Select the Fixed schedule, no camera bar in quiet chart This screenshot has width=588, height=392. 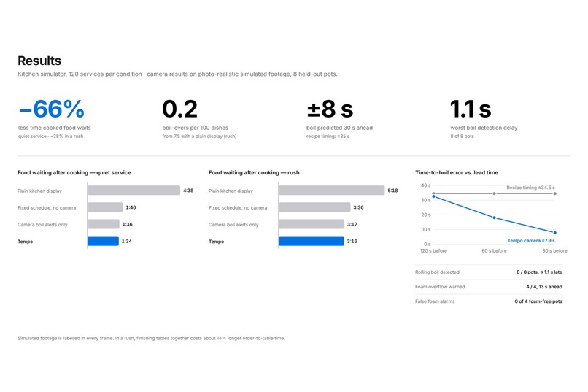point(105,207)
